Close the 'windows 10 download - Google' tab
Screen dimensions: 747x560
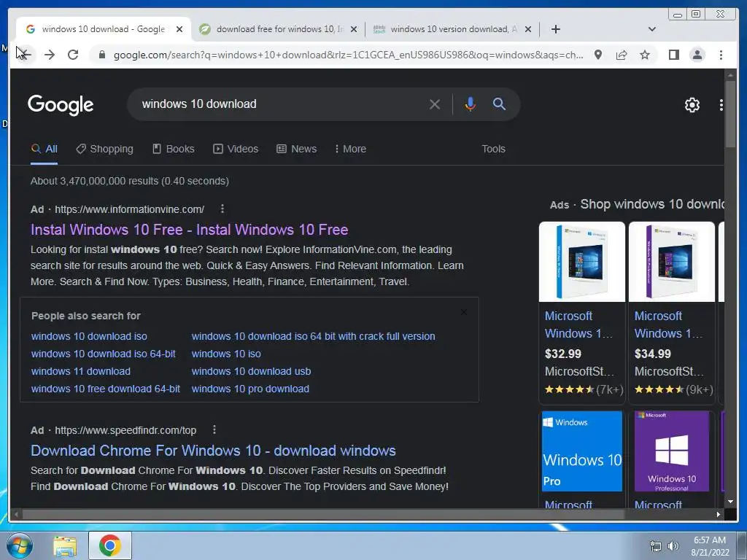point(179,29)
